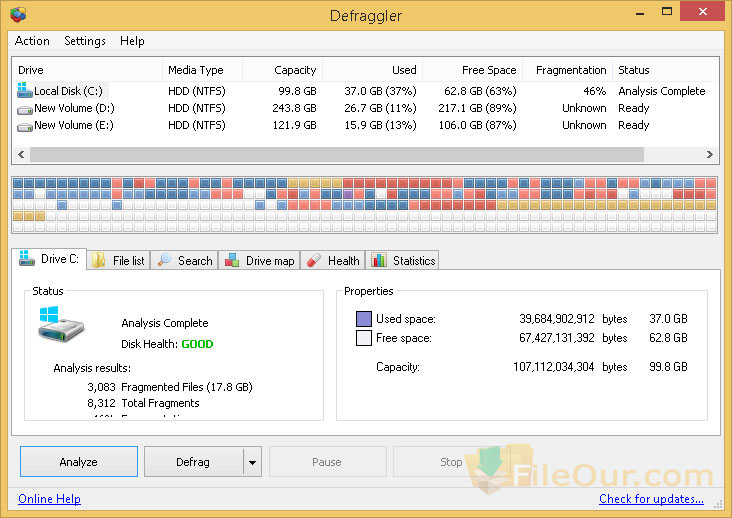732x518 pixels.
Task: Click the folder icon on File list tab
Action: pos(98,260)
